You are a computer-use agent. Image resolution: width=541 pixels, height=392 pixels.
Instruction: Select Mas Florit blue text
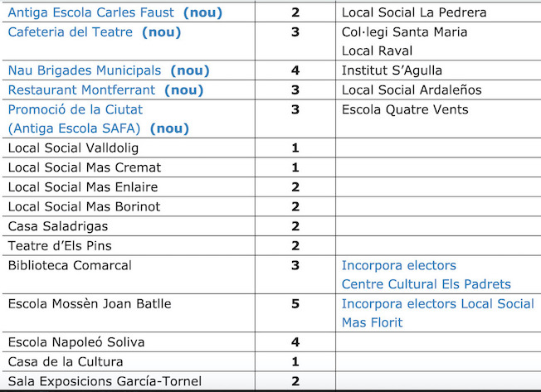click(372, 322)
